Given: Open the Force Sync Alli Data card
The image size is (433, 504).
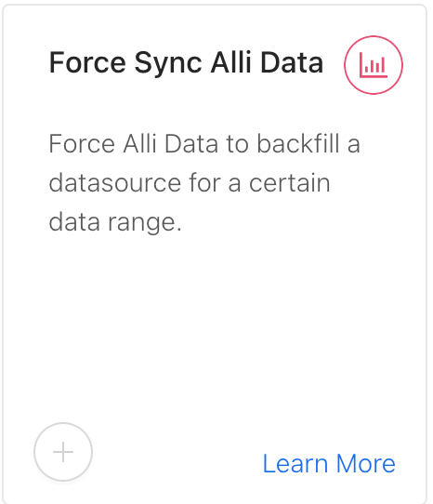Looking at the screenshot, I should (x=215, y=254).
